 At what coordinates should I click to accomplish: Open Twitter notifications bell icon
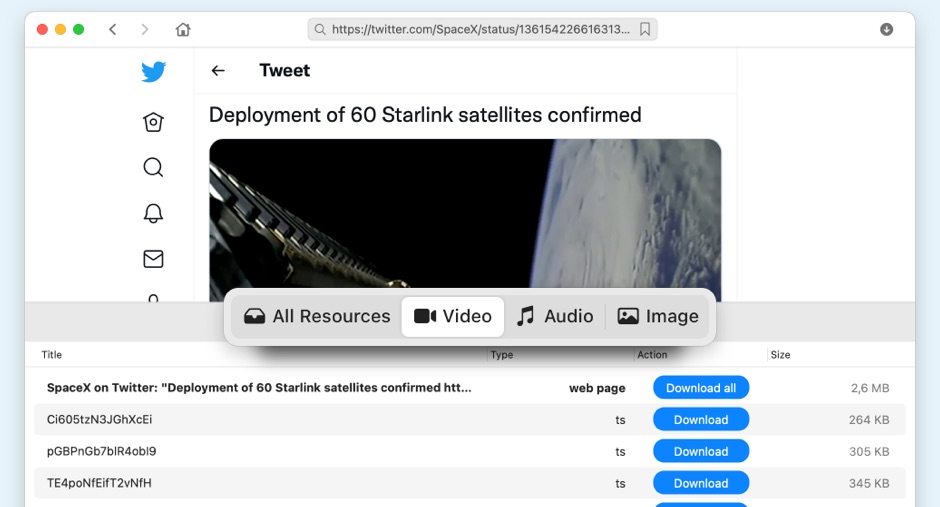point(153,213)
